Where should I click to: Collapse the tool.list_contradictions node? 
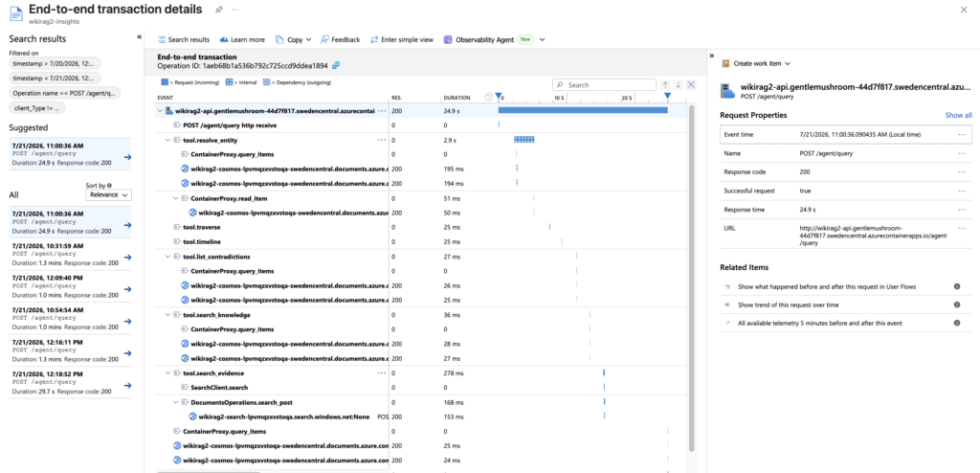pos(167,257)
